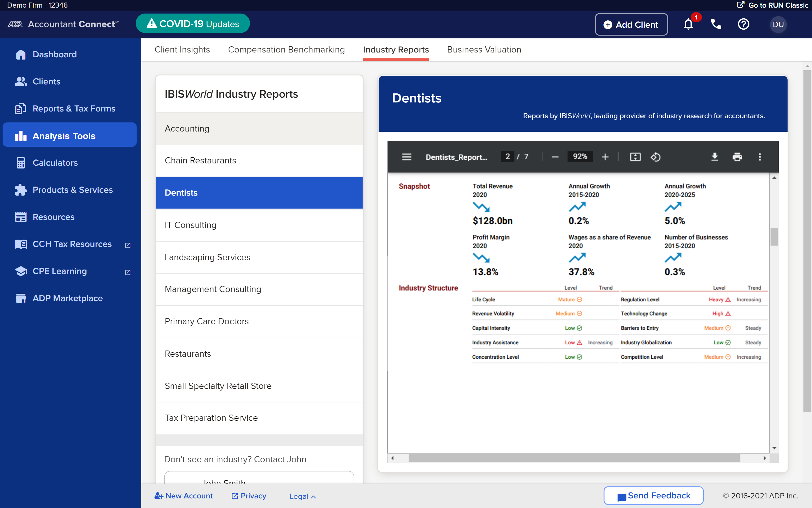Click the Go to RUN Classic link
812x508 pixels.
pos(772,5)
